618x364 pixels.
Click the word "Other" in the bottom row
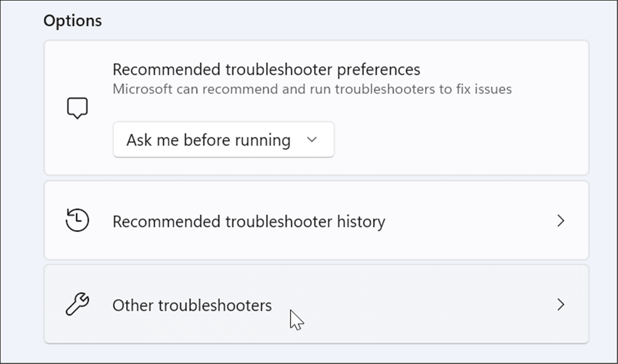(x=133, y=305)
